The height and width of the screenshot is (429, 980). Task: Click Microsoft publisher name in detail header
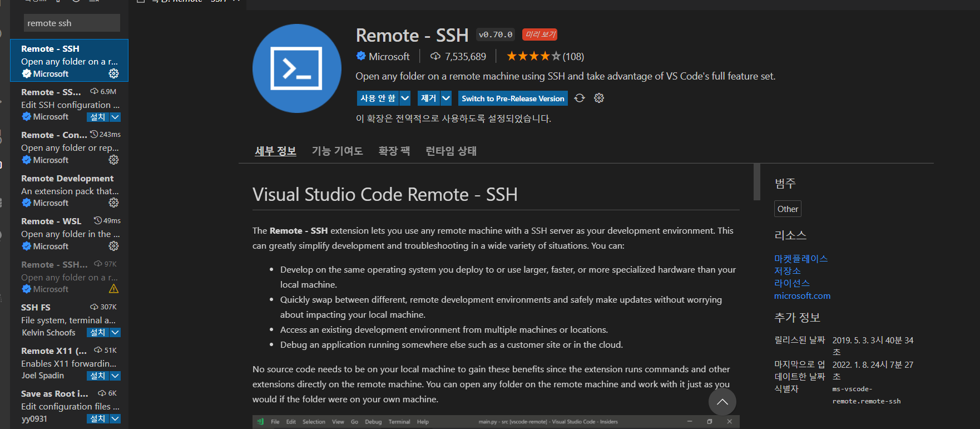tap(389, 56)
